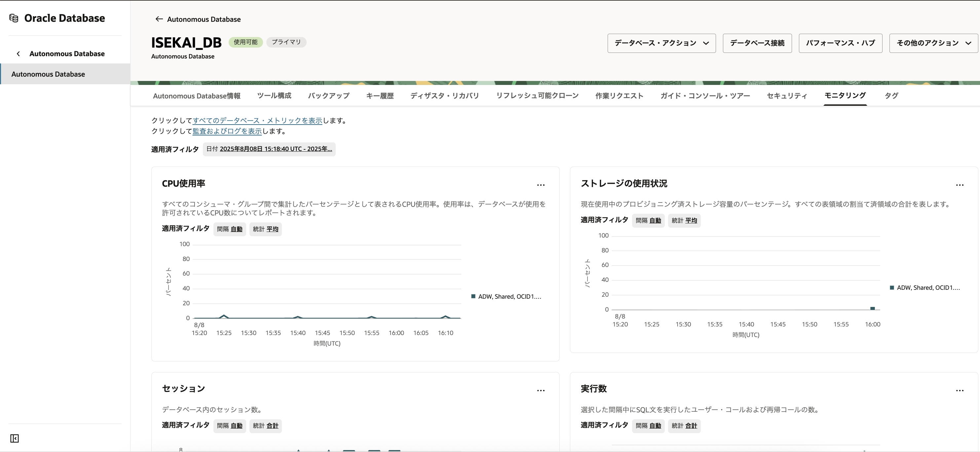
Task: Select the タグ tab
Action: (892, 96)
